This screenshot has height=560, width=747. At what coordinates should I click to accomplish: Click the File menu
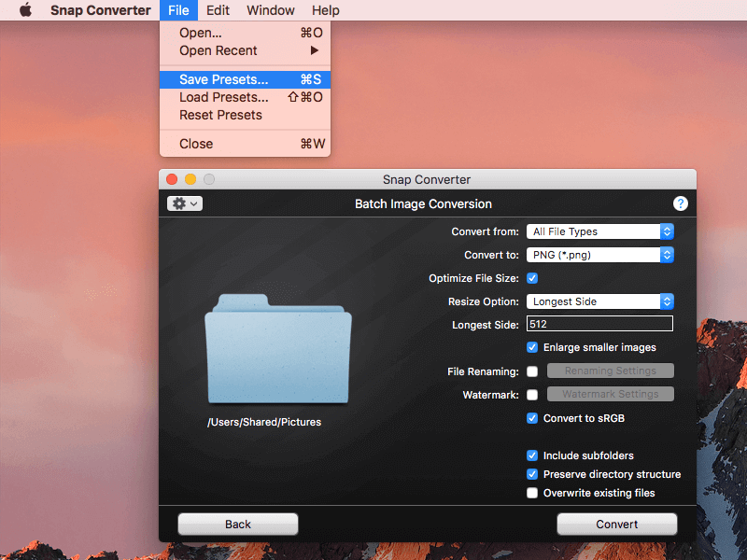178,10
